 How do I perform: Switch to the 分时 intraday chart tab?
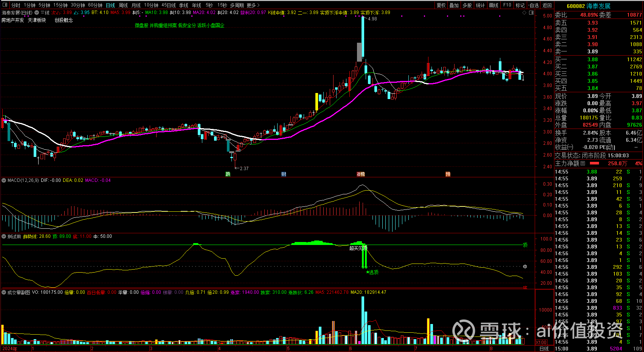[16, 5]
